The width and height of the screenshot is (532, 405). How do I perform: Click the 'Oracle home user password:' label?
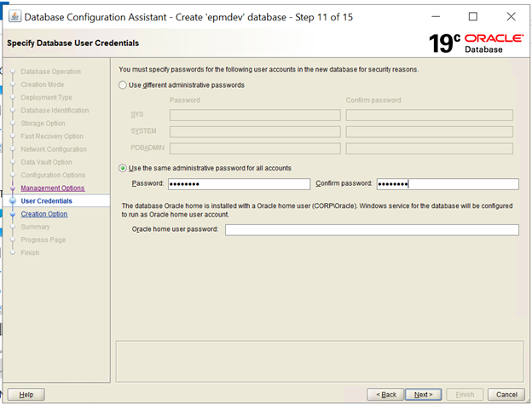175,229
